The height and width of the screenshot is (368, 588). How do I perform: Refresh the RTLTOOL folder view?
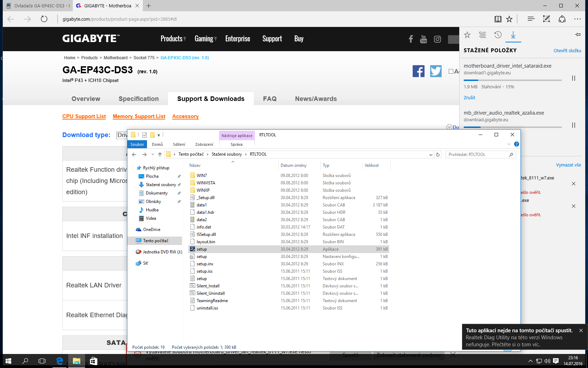click(438, 154)
